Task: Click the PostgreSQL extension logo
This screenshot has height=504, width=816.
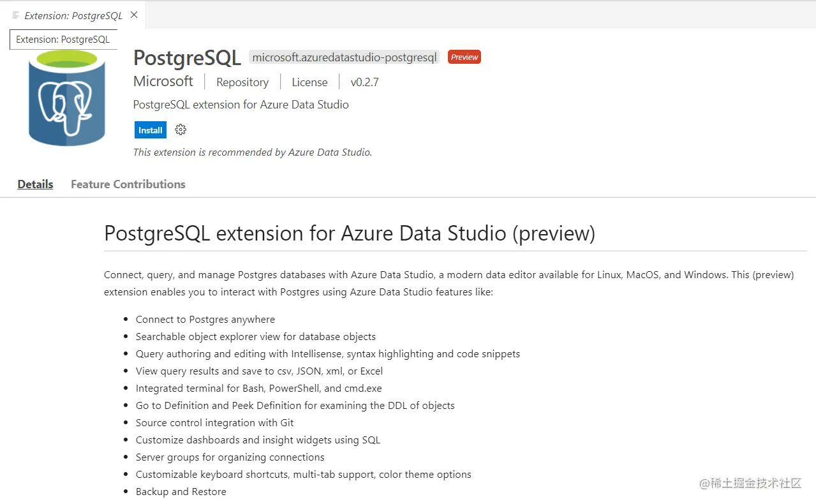Action: pos(66,98)
